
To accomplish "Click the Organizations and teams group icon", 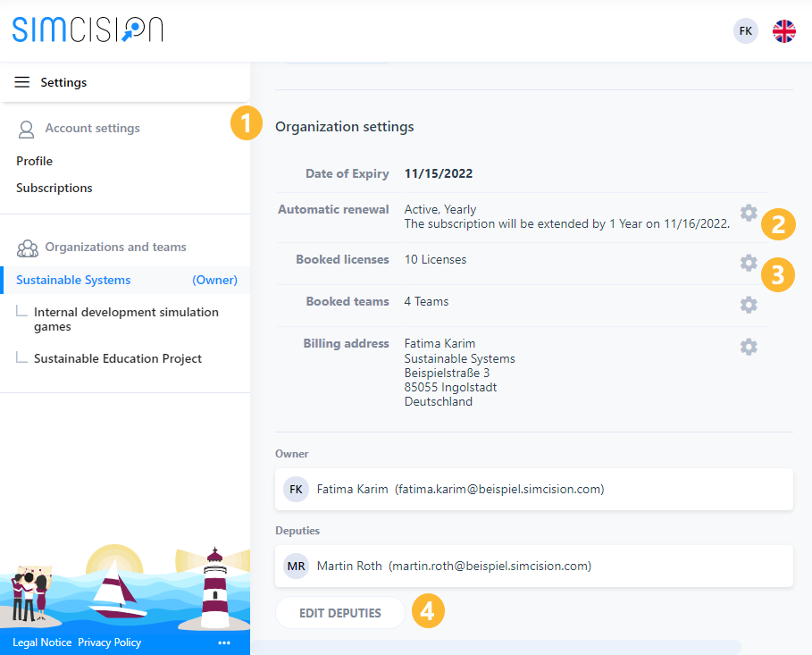I will click(x=28, y=248).
